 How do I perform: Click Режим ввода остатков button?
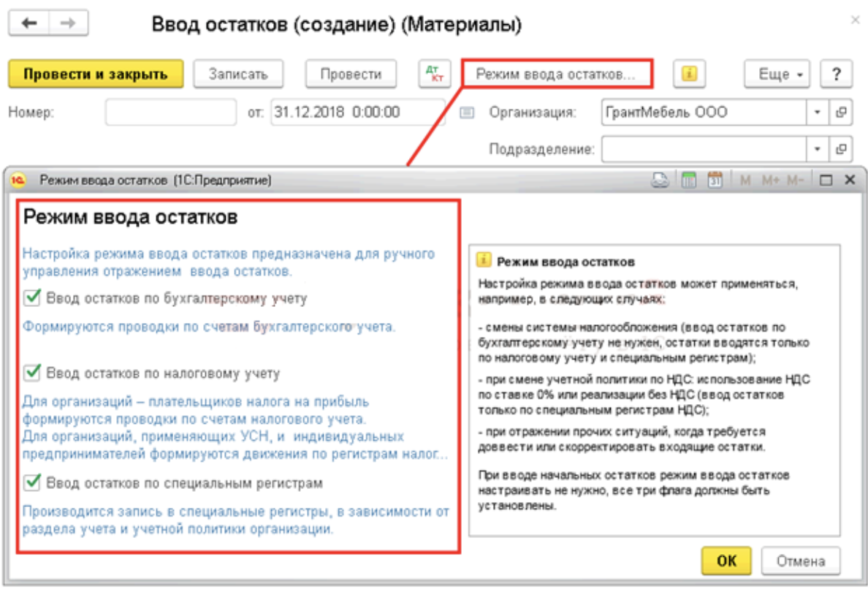555,74
